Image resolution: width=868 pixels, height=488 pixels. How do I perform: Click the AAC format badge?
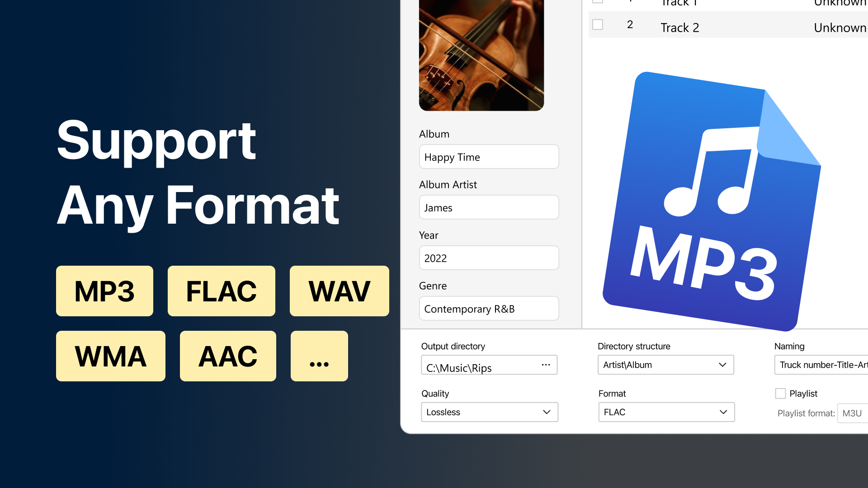228,356
